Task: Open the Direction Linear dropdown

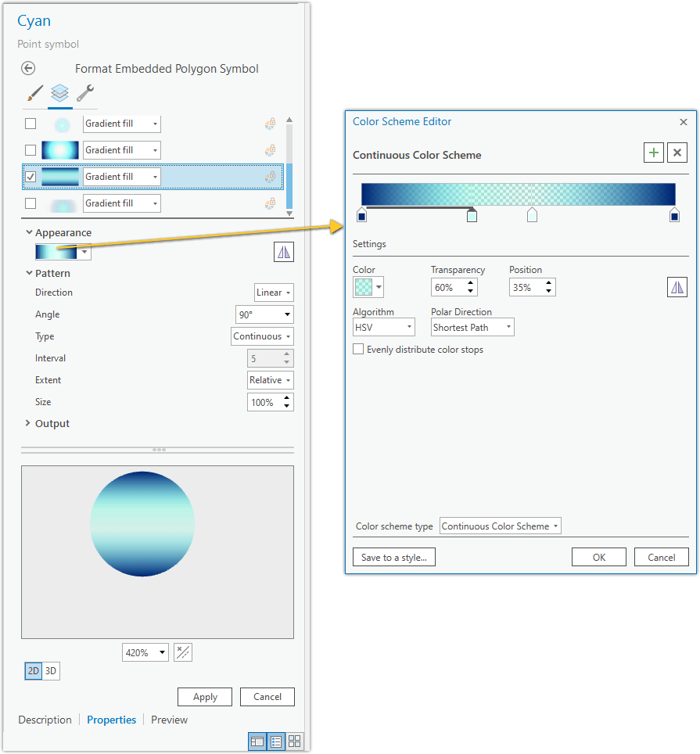Action: click(274, 293)
